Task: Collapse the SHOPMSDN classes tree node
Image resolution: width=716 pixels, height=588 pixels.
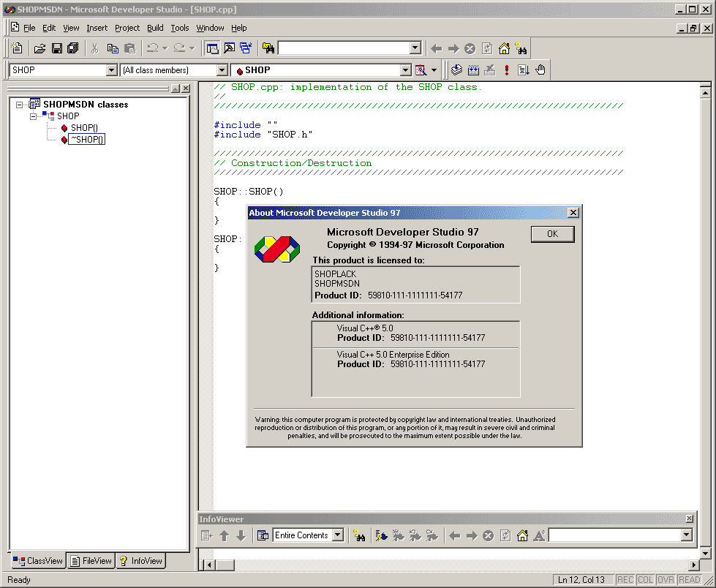Action: pos(19,105)
